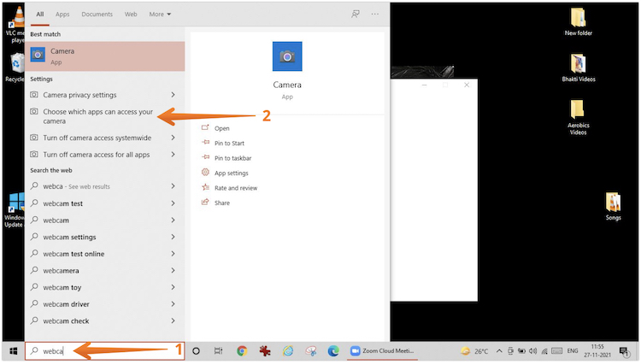Image resolution: width=641 pixels, height=364 pixels.
Task: Click Rate and review for Camera
Action: click(x=236, y=188)
